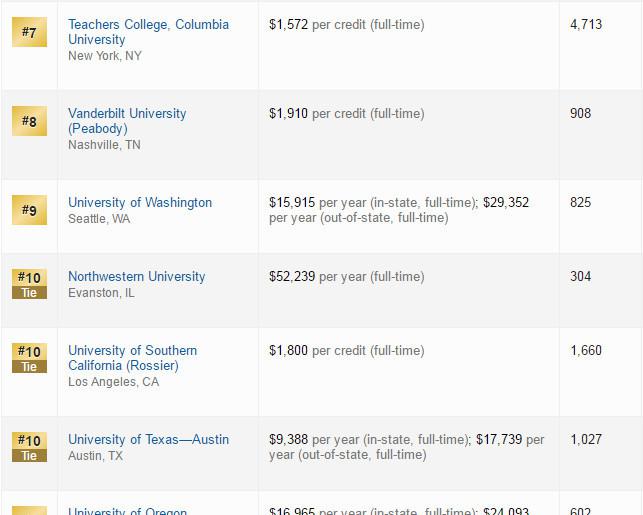Click enrollment figure 4,713
The height and width of the screenshot is (515, 643).
[586, 25]
